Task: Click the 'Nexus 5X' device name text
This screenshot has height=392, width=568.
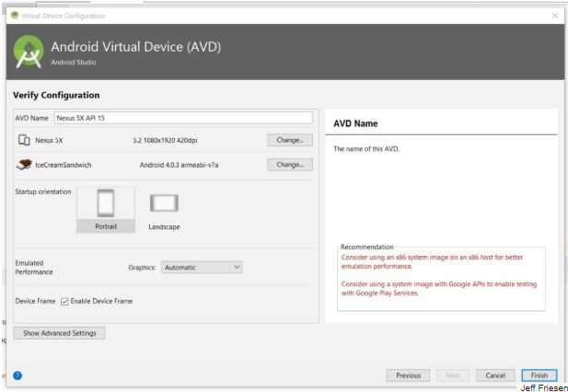Action: click(49, 141)
